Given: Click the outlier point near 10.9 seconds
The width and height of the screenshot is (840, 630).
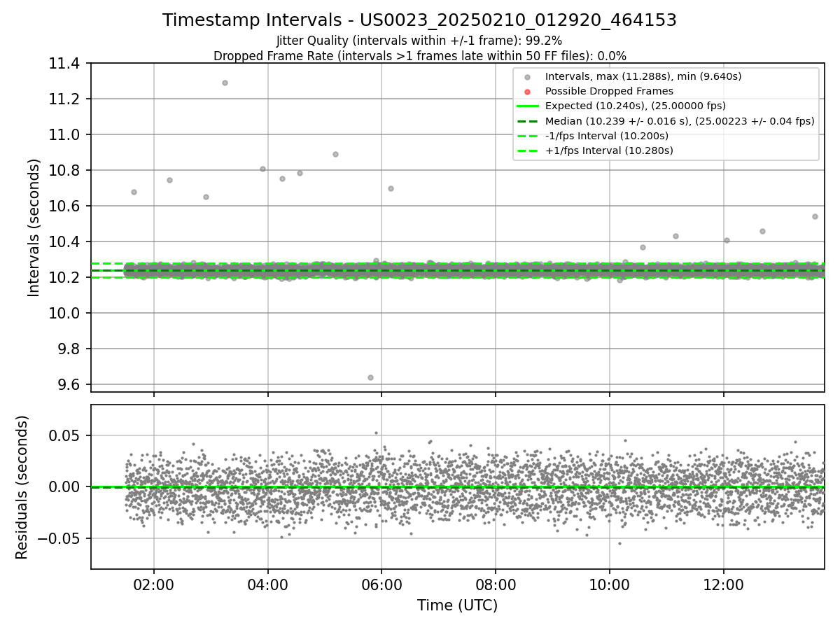Looking at the screenshot, I should click(335, 154).
